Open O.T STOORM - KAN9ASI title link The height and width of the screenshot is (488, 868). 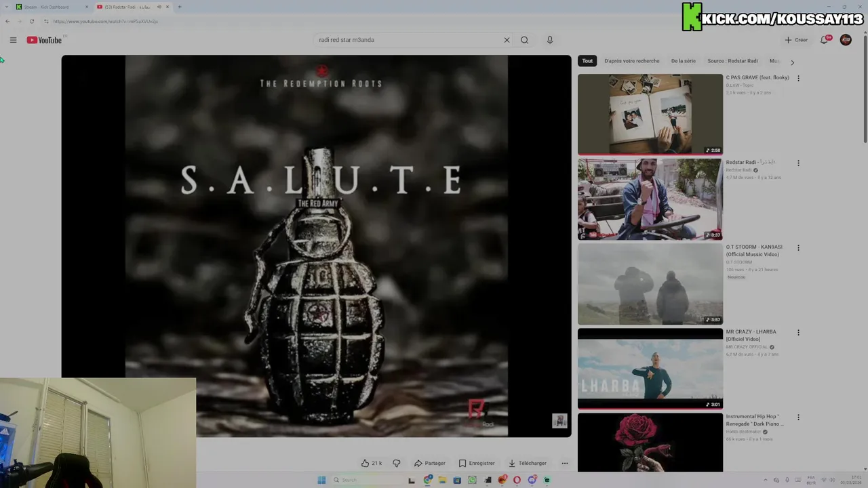tap(754, 251)
